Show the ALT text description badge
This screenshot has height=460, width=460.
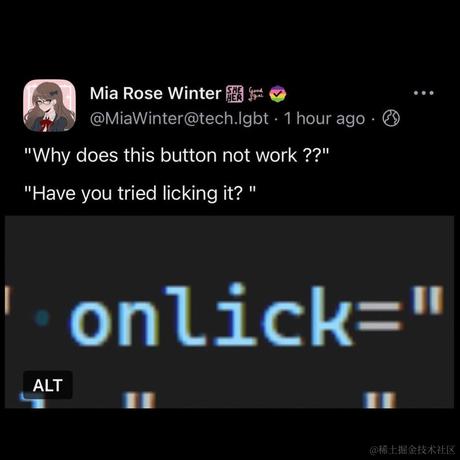pos(48,385)
